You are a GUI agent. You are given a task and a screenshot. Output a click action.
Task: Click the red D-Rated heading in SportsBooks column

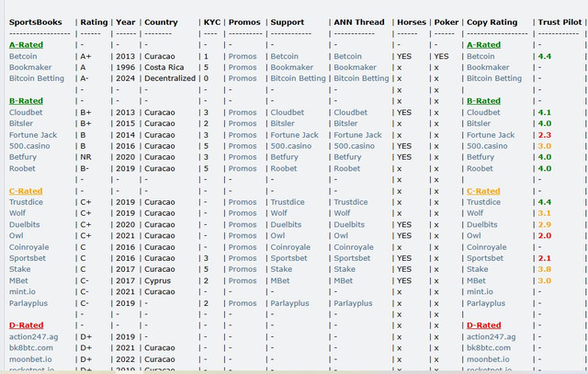click(26, 325)
